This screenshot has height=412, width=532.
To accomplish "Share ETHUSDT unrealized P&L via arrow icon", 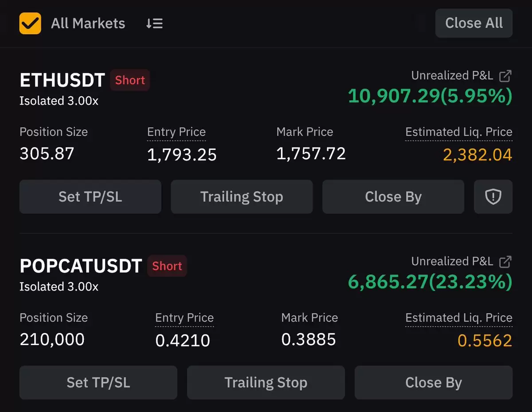I will click(x=505, y=76).
